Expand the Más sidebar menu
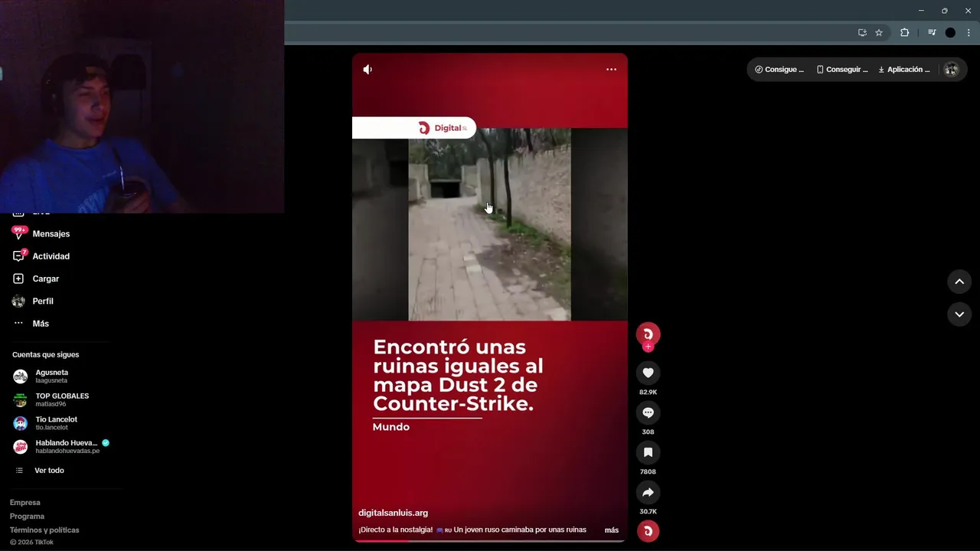Viewport: 980px width, 551px height. tap(41, 324)
